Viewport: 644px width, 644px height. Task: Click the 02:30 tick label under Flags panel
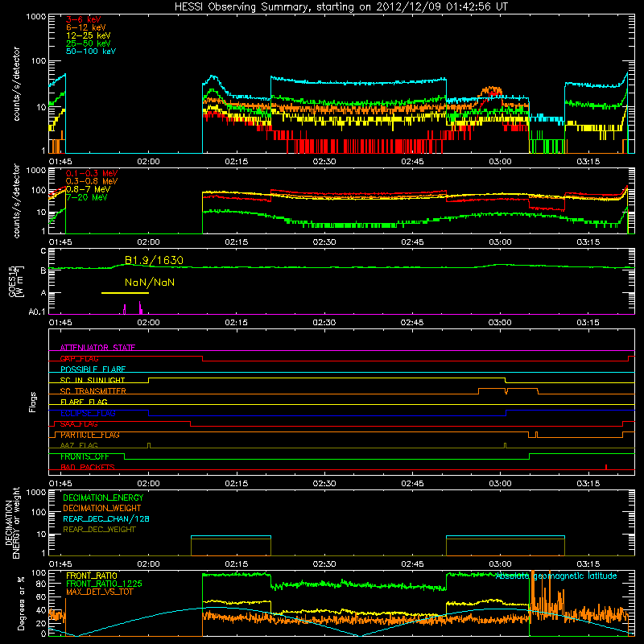click(x=324, y=484)
